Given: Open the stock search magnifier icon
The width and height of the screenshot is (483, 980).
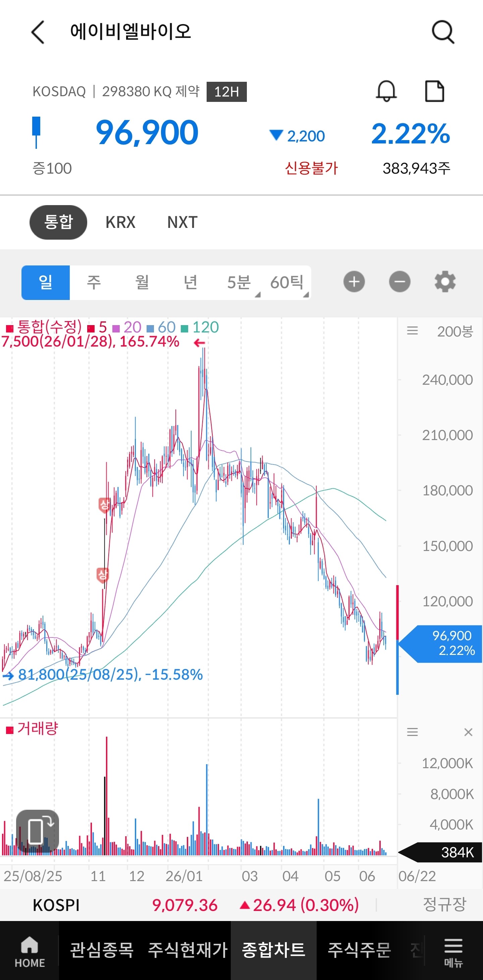Looking at the screenshot, I should [x=443, y=32].
